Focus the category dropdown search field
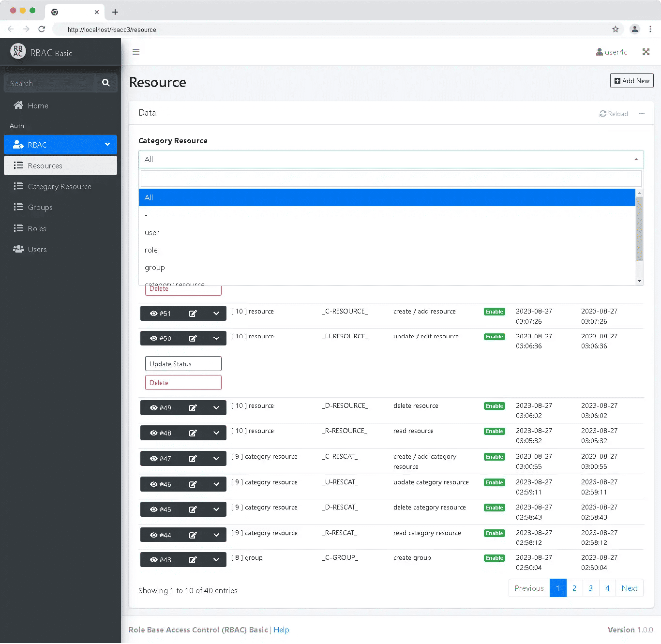661x644 pixels. (x=391, y=179)
